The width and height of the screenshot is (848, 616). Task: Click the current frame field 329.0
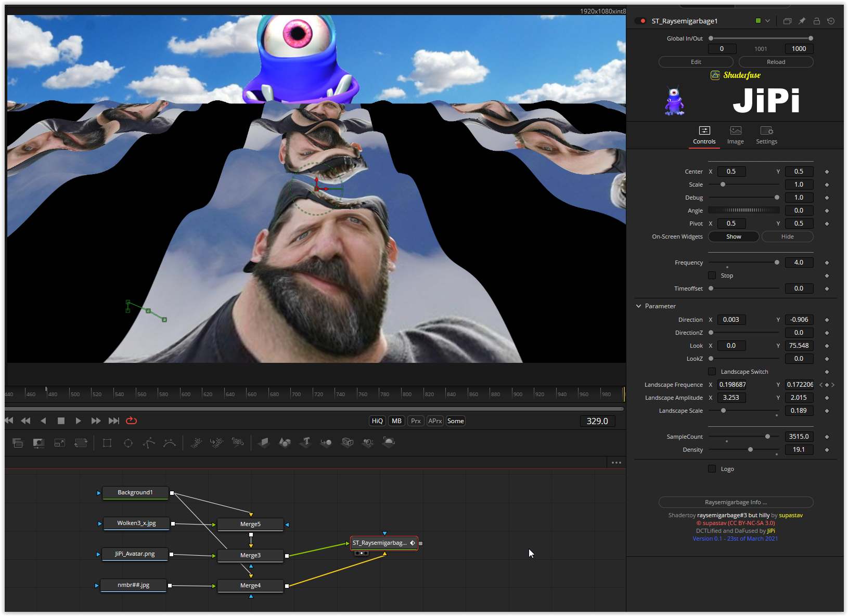(597, 421)
